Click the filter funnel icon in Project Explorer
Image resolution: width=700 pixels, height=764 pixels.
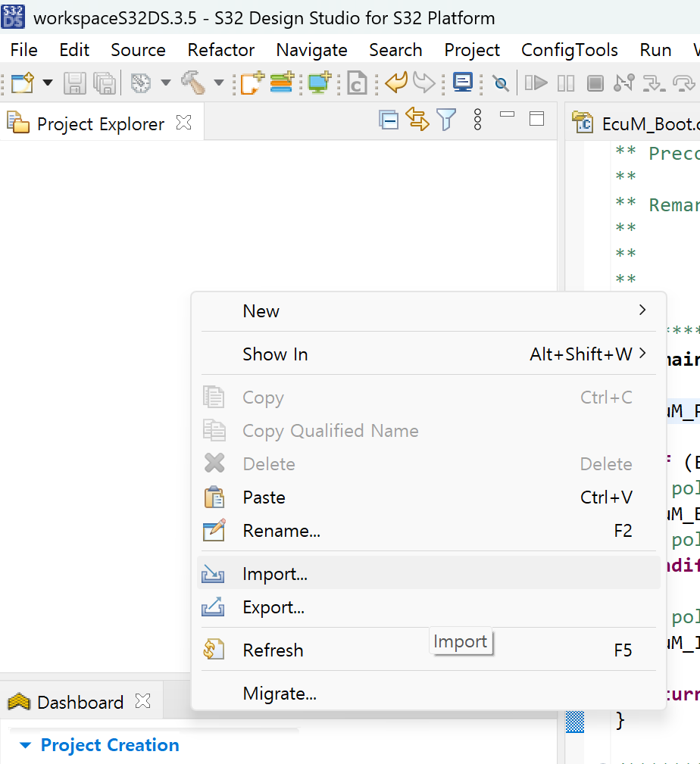pyautogui.click(x=446, y=120)
